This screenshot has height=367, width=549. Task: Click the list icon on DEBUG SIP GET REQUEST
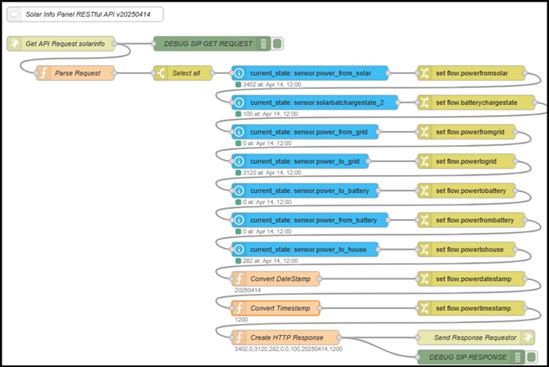pyautogui.click(x=263, y=44)
